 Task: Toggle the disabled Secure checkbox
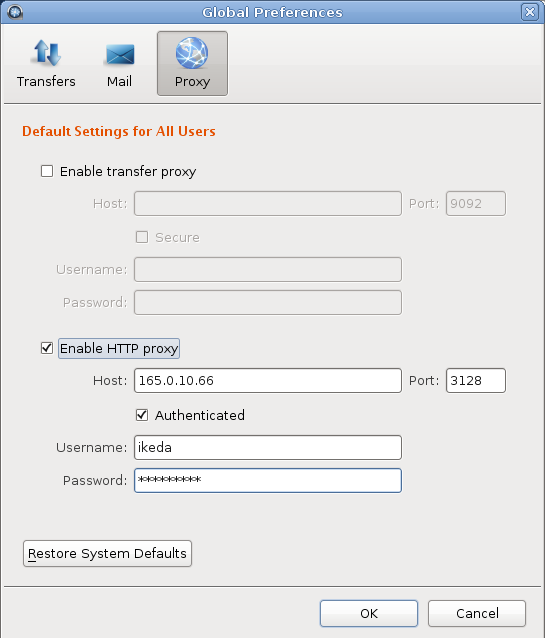pyautogui.click(x=142, y=237)
